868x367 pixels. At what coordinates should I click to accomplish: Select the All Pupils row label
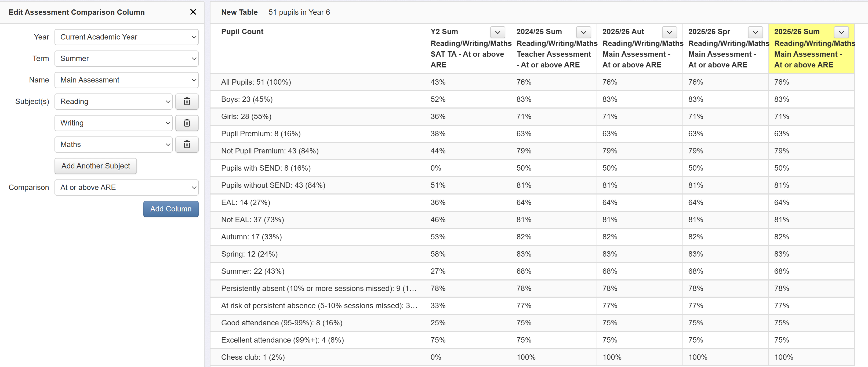[x=256, y=82]
